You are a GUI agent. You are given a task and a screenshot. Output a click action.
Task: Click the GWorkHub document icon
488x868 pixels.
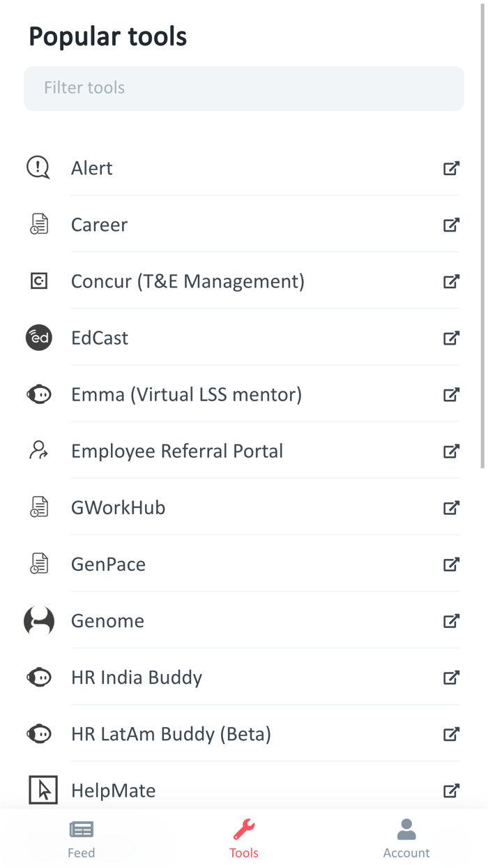[x=38, y=507]
